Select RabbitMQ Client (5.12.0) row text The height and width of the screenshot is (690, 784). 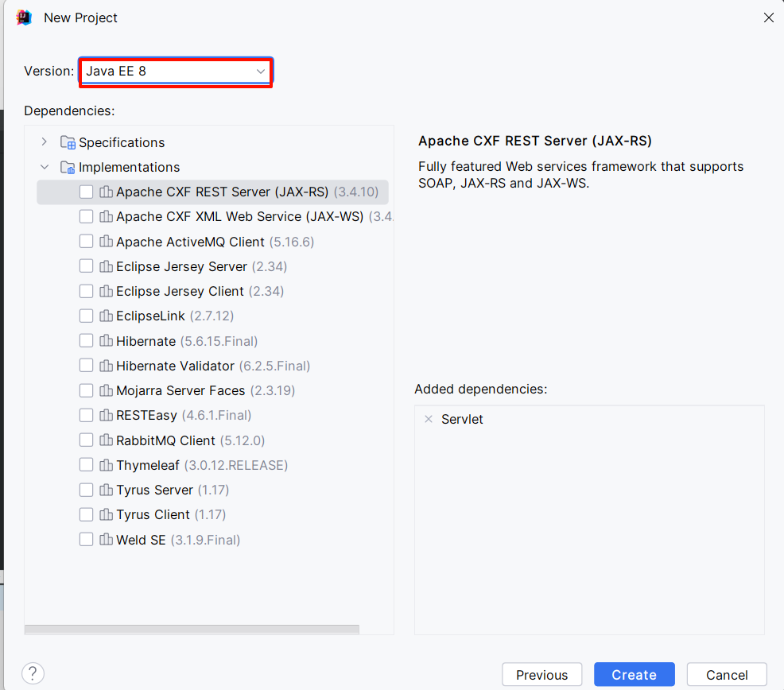[x=191, y=440]
